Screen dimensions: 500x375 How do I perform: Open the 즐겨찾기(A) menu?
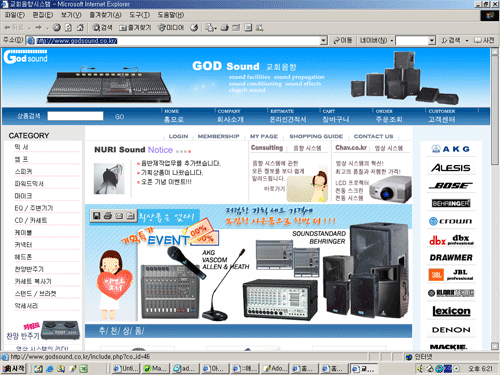tap(105, 15)
